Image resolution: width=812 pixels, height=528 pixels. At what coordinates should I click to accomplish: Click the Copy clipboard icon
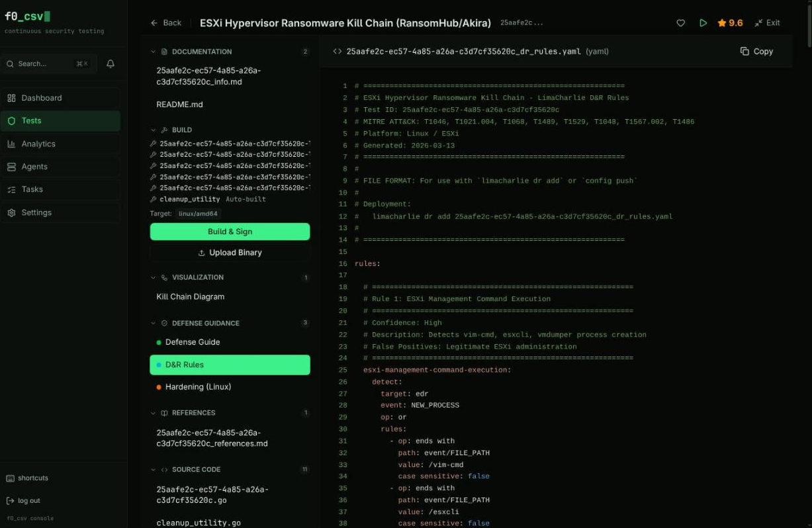[744, 51]
